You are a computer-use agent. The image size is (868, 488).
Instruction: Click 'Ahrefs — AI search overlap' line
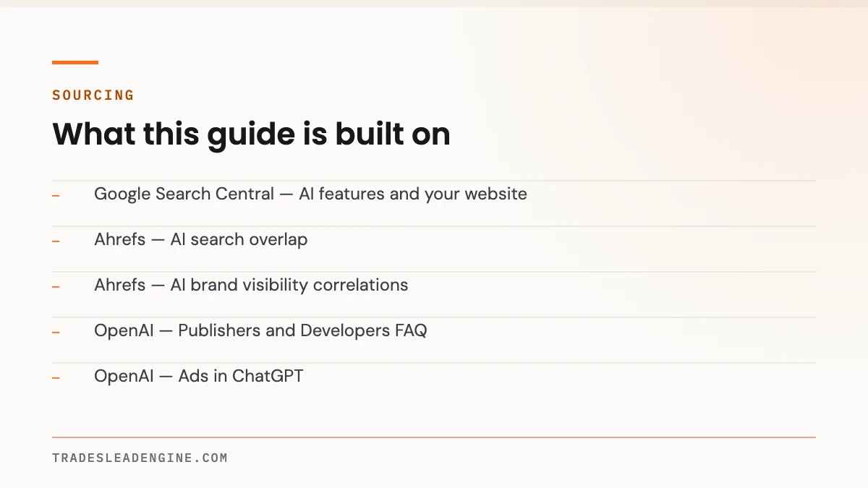[200, 239]
